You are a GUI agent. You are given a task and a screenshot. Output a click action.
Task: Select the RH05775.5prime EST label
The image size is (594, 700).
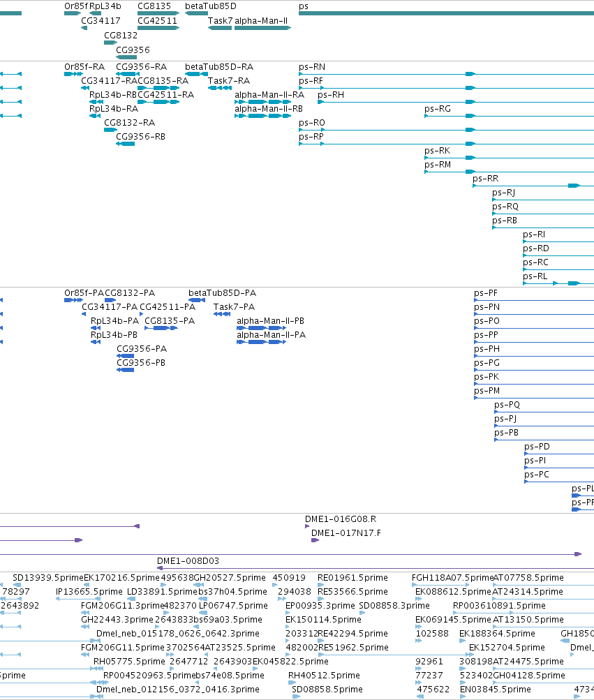coord(129,661)
